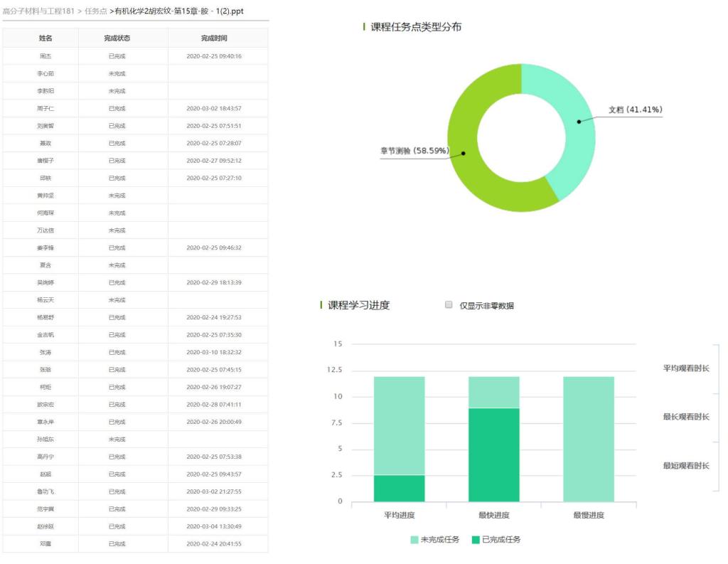Click the completed portion of 平均进度 bar
The width and height of the screenshot is (728, 564).
pos(399,489)
